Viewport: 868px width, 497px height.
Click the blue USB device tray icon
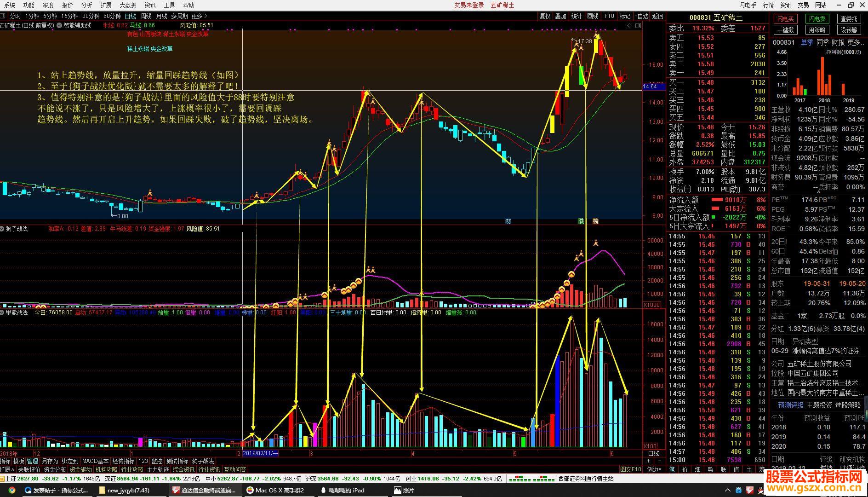click(739, 491)
